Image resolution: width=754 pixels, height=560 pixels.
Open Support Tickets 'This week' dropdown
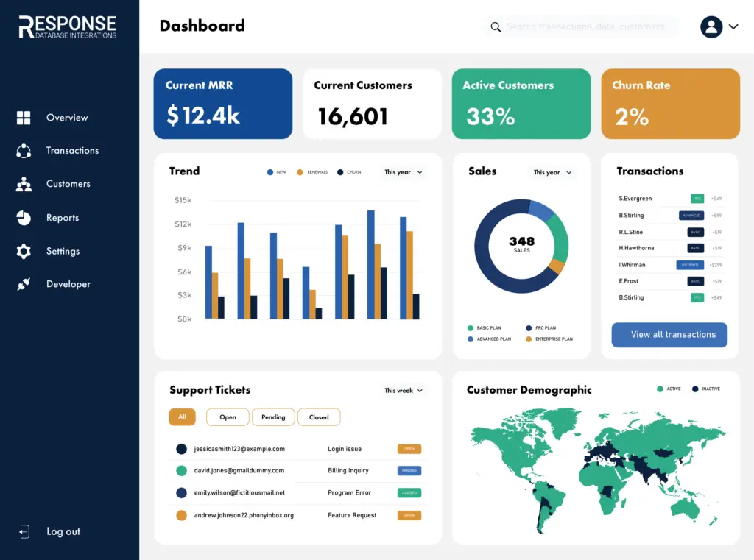point(404,391)
